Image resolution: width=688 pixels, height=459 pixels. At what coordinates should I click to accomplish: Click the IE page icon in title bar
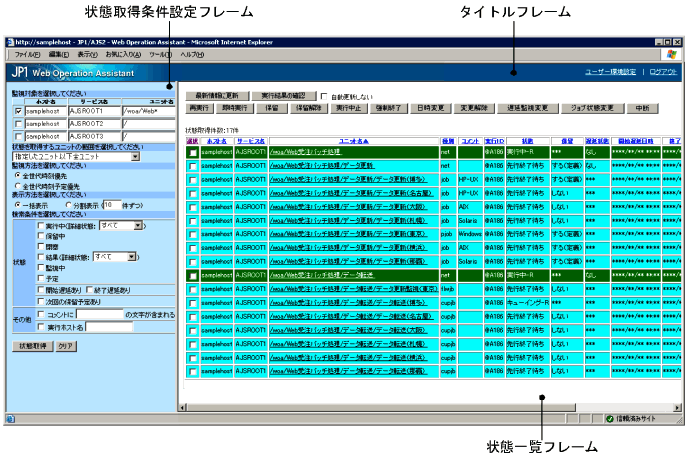click(x=10, y=42)
